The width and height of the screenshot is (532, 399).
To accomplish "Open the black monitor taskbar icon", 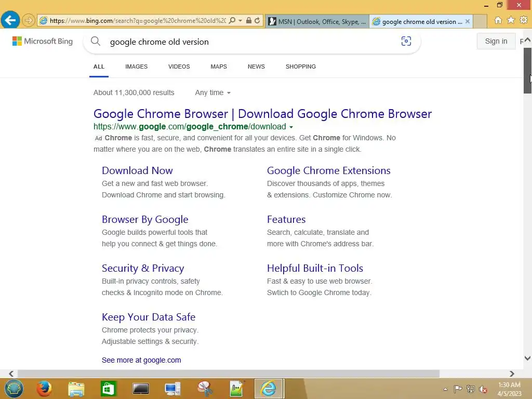I will (x=140, y=389).
